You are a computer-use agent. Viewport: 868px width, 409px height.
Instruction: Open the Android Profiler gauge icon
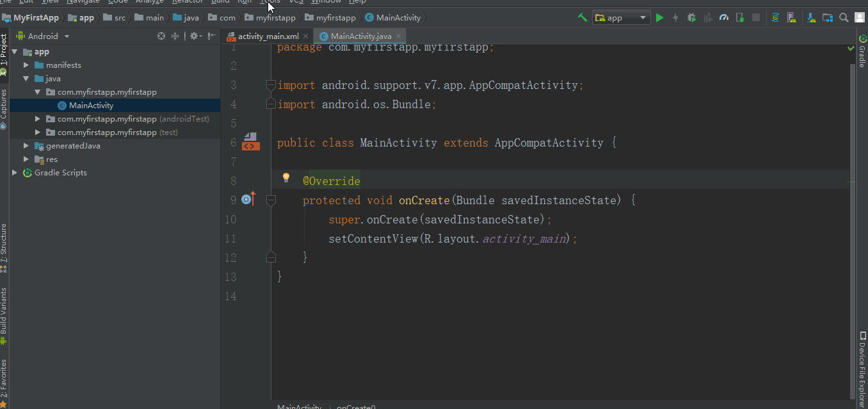pos(724,18)
